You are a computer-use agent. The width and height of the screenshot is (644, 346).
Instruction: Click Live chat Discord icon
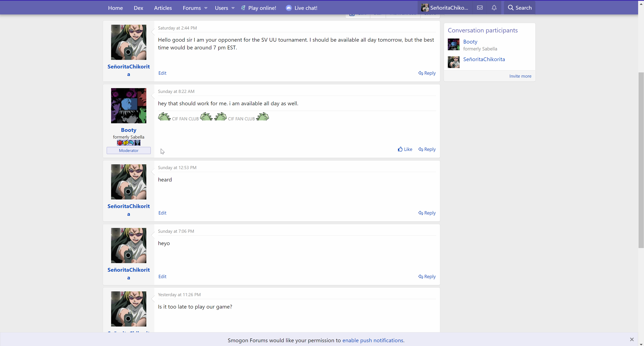[289, 8]
